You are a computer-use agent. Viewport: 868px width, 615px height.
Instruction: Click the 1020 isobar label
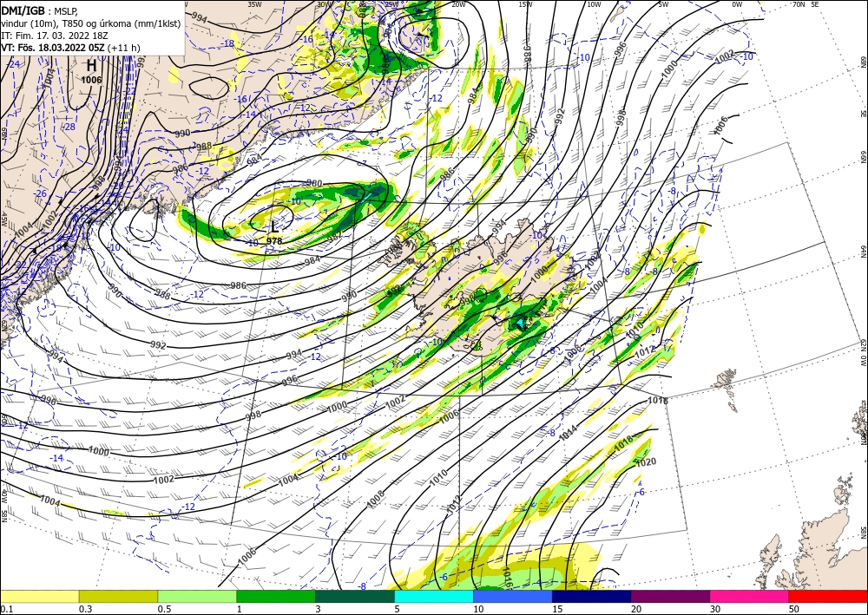646,462
